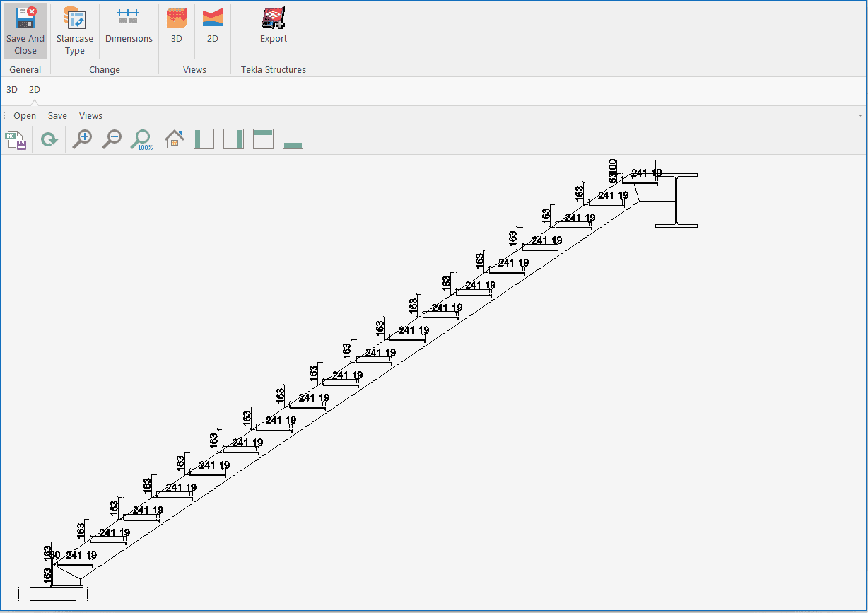Click the Save And Close button

(x=25, y=31)
